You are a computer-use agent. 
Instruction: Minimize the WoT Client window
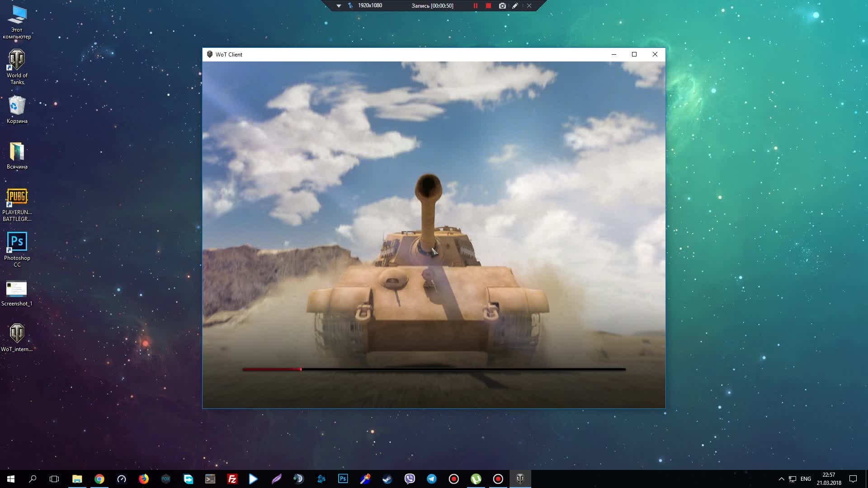pos(614,54)
